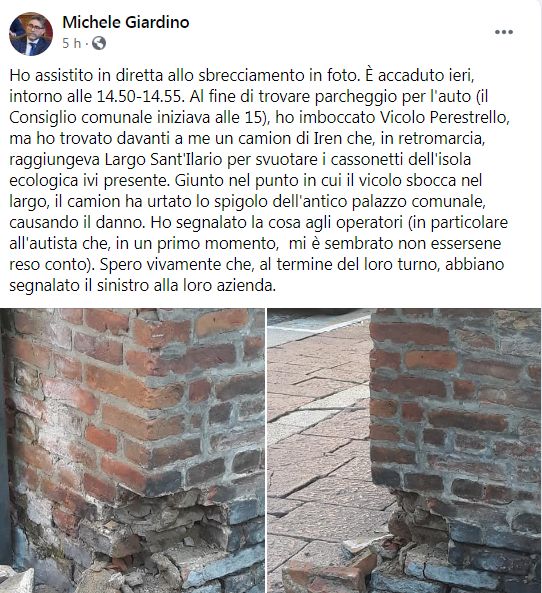This screenshot has height=593, width=542.
Task: Open the Michele Giardino profile name link
Action: pyautogui.click(x=126, y=22)
